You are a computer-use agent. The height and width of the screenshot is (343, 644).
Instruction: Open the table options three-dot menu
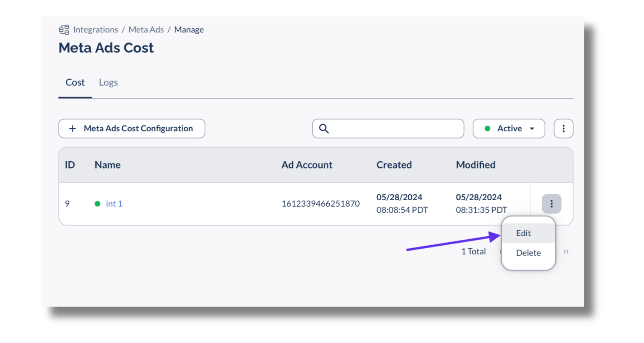(x=563, y=129)
